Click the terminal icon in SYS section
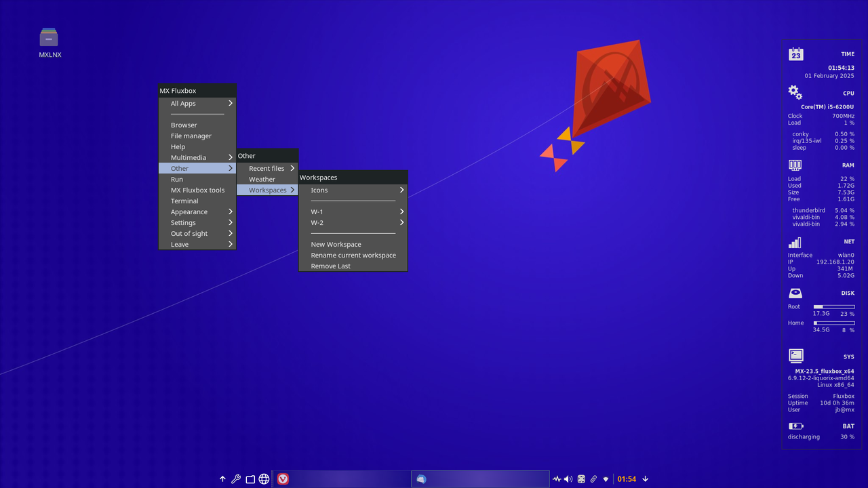Viewport: 868px width, 488px height. [x=795, y=356]
